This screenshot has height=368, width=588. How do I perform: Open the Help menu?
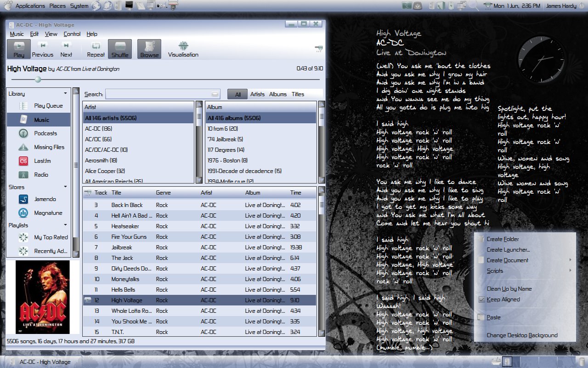coord(92,34)
